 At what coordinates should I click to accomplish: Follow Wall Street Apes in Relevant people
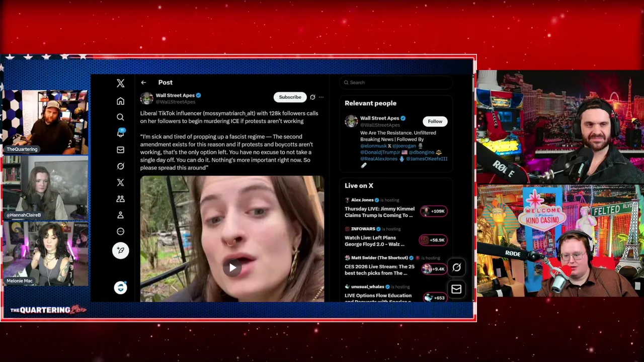click(435, 121)
